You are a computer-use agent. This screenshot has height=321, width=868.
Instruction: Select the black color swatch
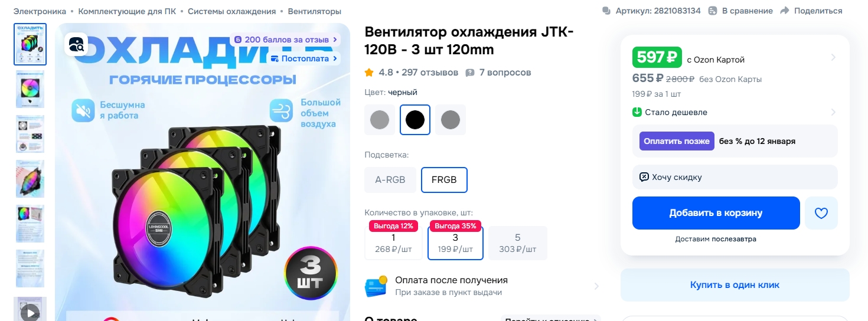(415, 120)
